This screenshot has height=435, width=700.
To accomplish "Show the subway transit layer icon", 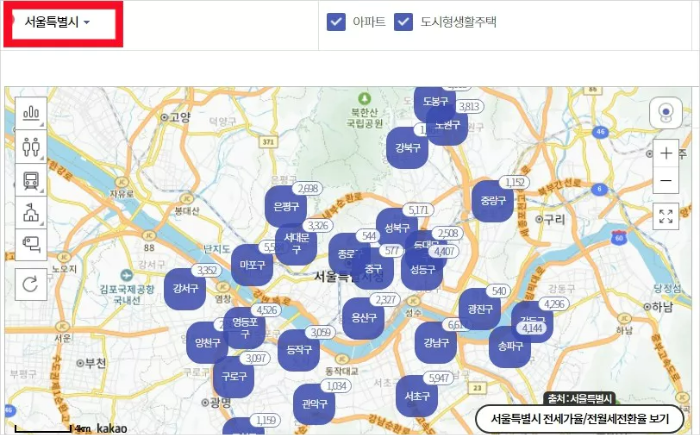I will [x=31, y=180].
